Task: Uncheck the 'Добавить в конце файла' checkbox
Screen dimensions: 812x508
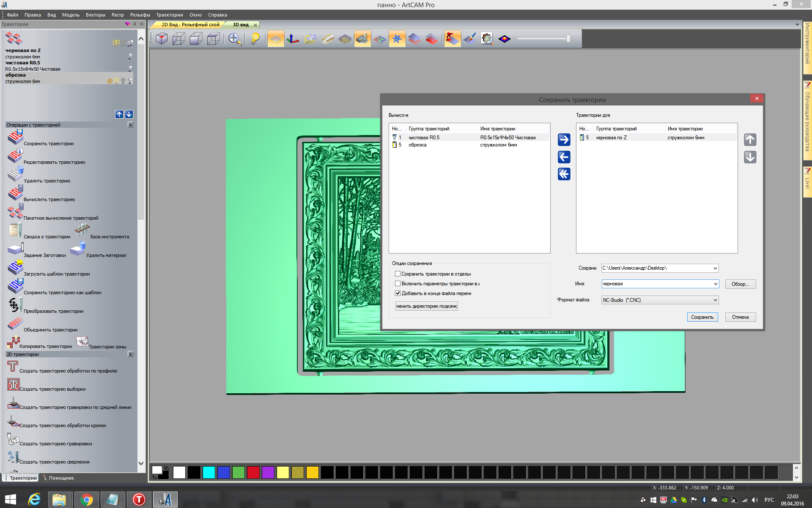Action: [x=398, y=293]
